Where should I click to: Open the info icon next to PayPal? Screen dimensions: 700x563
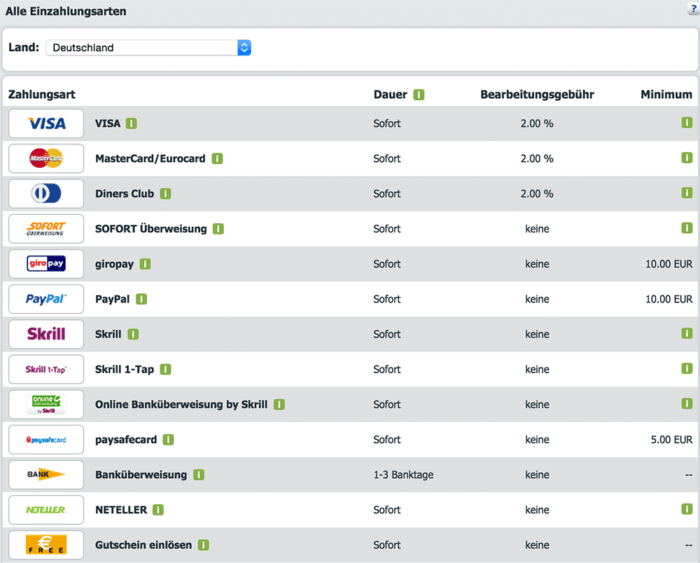coord(142,299)
